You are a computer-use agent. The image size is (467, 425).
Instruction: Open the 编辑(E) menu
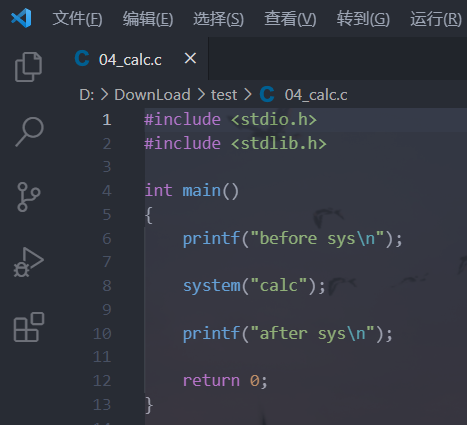(148, 18)
